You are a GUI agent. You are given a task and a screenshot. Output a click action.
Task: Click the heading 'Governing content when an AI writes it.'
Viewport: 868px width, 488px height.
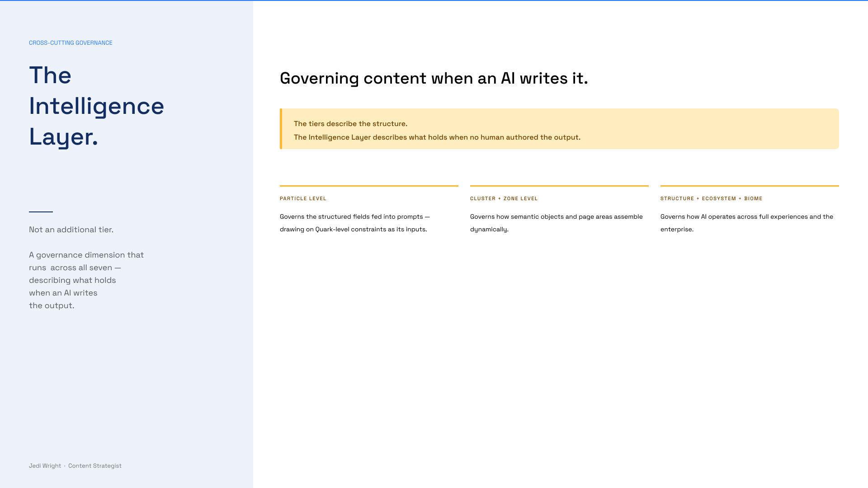(434, 78)
